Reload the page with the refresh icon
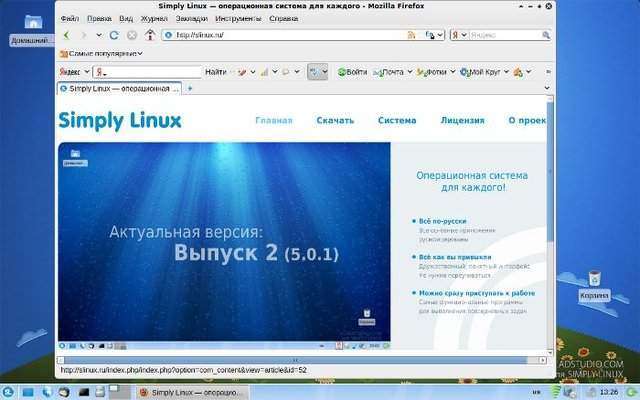The width and height of the screenshot is (640, 400). 114,35
